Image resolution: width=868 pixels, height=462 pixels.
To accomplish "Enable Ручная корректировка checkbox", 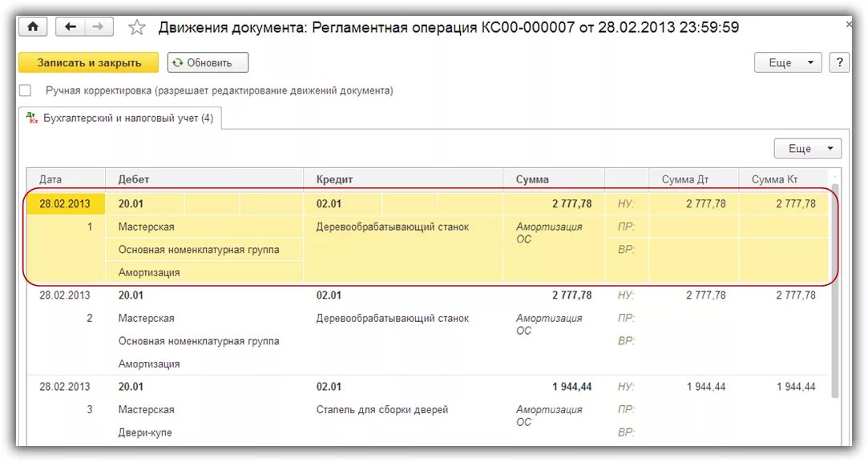I will pos(26,90).
